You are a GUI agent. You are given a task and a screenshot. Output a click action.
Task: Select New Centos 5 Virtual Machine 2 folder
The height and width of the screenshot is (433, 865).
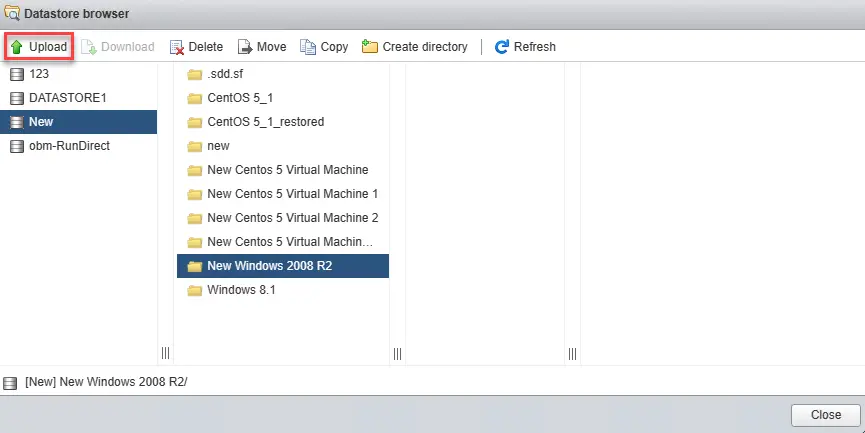292,218
